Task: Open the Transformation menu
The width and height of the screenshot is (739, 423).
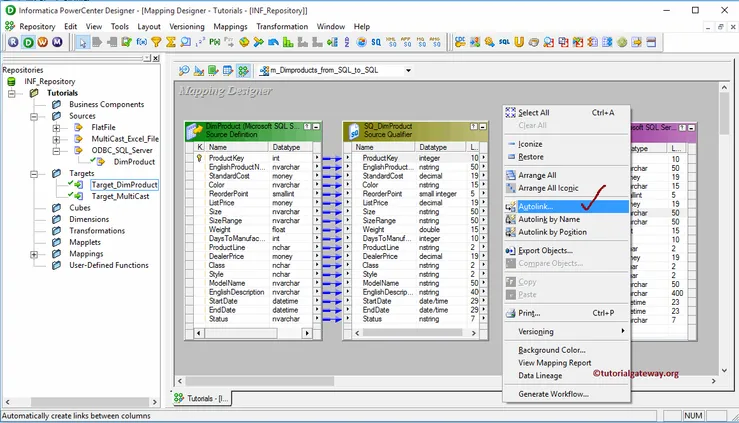Action: (x=282, y=26)
